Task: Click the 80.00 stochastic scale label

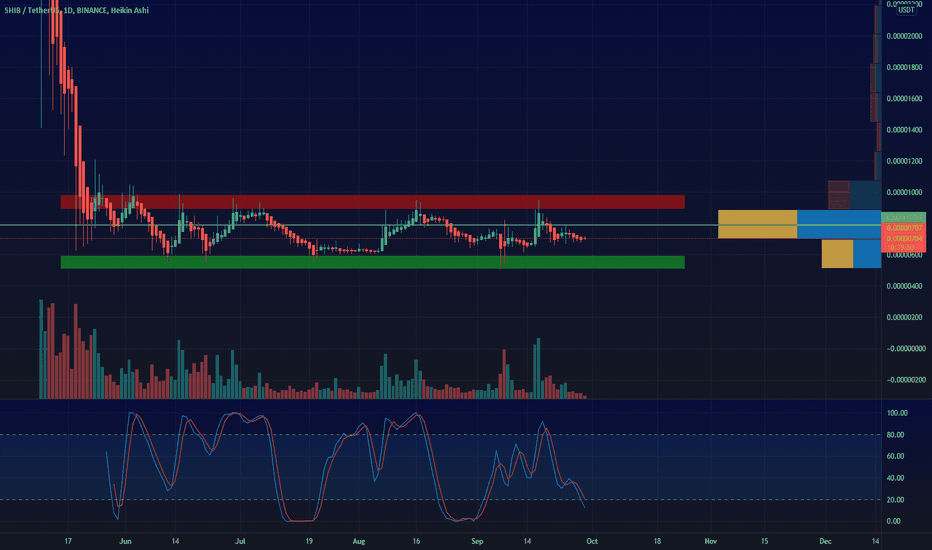Action: click(x=896, y=435)
